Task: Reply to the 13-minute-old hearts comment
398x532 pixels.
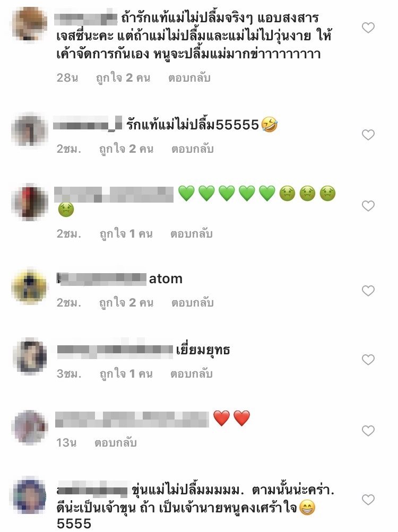Action: (x=116, y=443)
